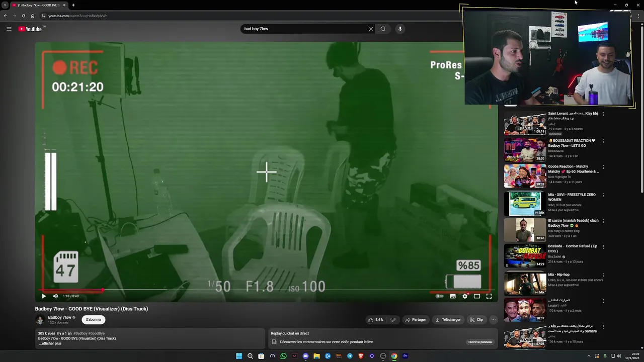Open the BOUSSADAT REACTION video title

pyautogui.click(x=572, y=143)
